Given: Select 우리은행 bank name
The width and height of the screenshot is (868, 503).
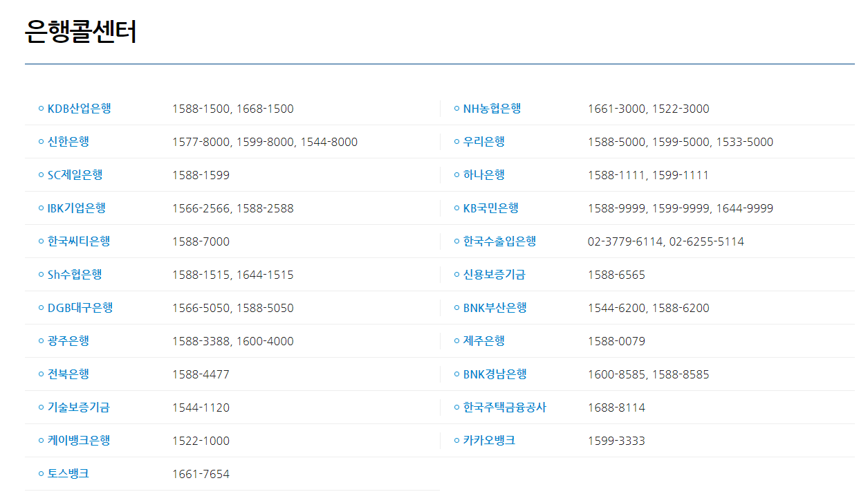Looking at the screenshot, I should (x=483, y=142).
